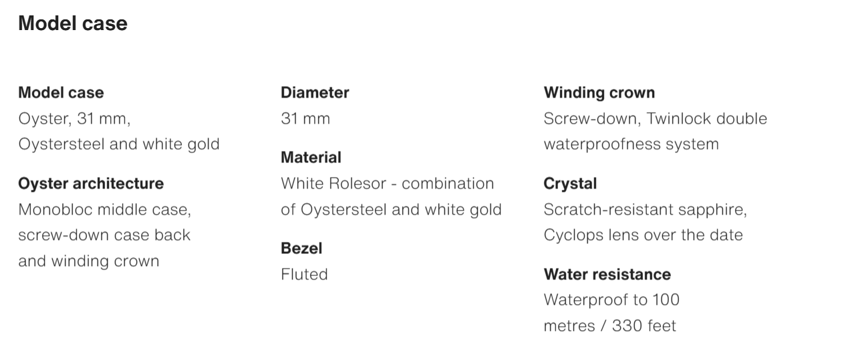Click the "Cyclops lens over the date" line
The image size is (868, 361).
coord(643,235)
